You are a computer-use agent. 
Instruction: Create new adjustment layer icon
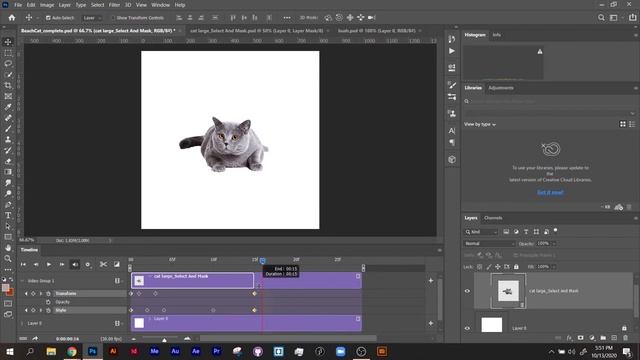click(x=592, y=338)
